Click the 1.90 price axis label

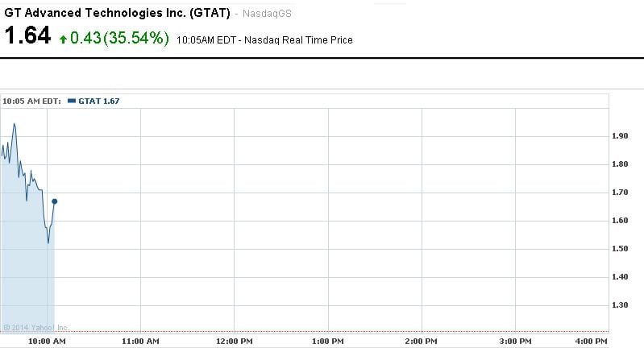point(620,136)
